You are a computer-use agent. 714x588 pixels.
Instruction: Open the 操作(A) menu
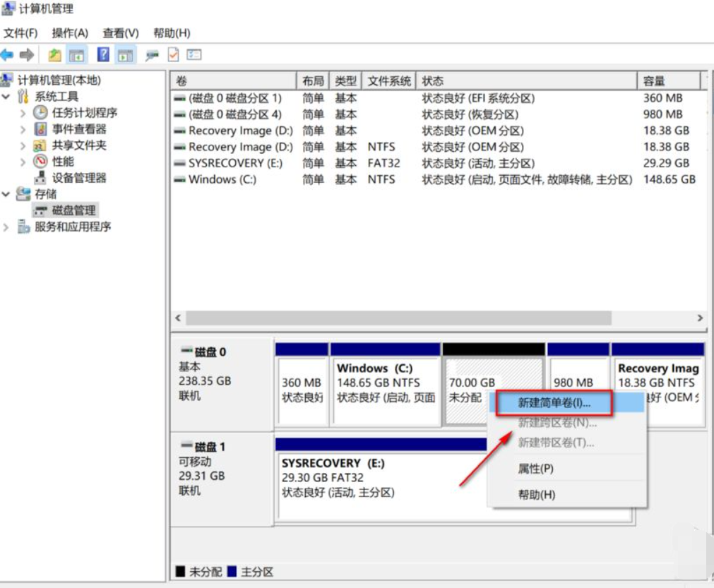(69, 32)
